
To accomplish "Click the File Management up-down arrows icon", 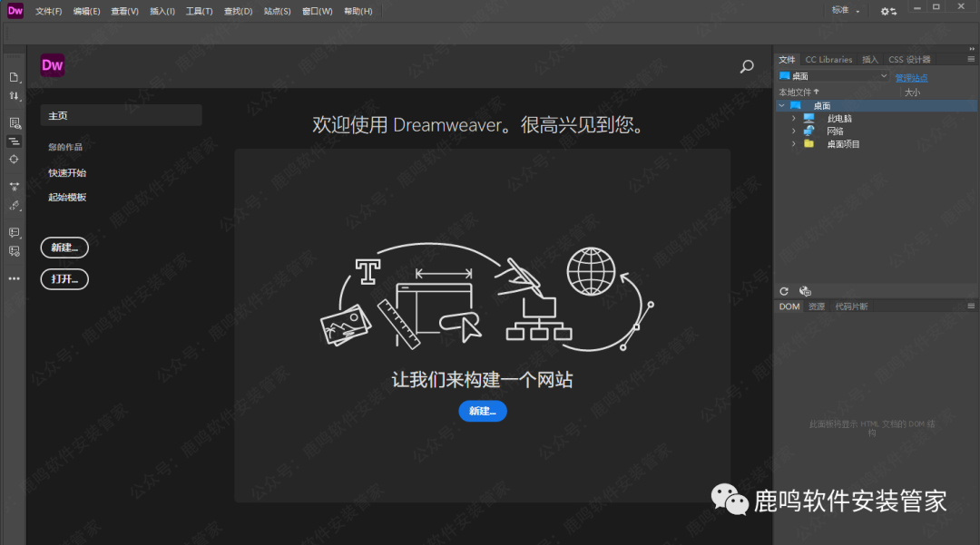I will 14,96.
